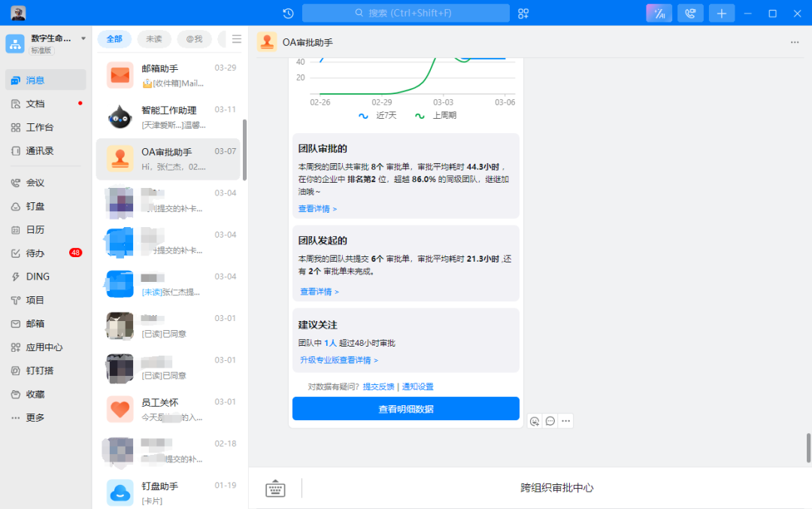Select the @我 filter tab
This screenshot has width=812, height=509.
(194, 39)
